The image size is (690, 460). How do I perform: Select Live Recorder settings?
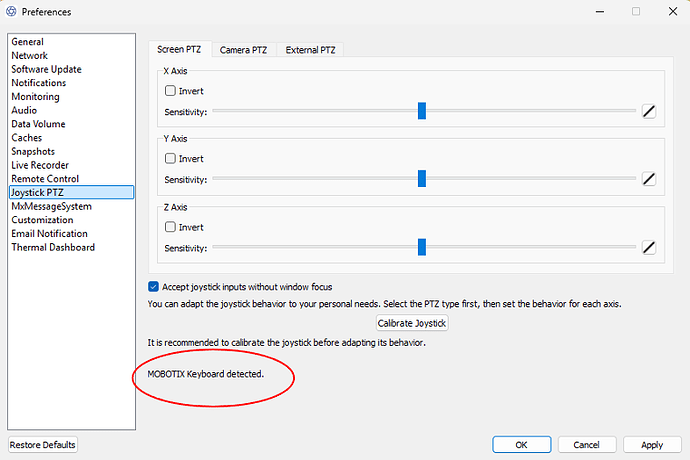click(x=71, y=165)
